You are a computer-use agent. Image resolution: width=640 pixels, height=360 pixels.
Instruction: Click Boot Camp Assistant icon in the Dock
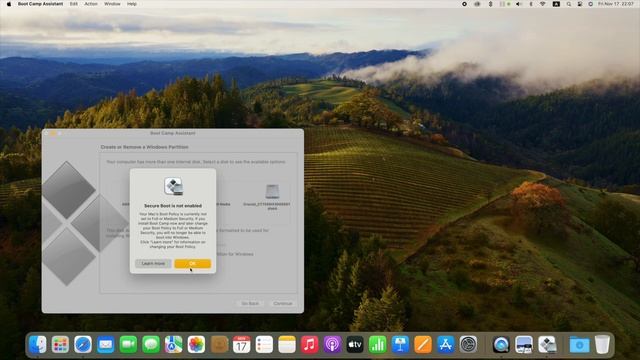click(x=547, y=345)
